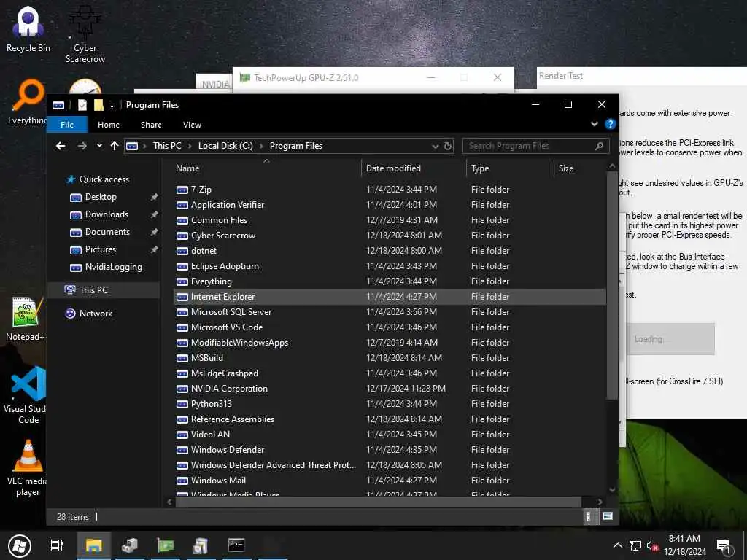This screenshot has width=747, height=560.
Task: Switch to large icons view layout
Action: (x=608, y=517)
